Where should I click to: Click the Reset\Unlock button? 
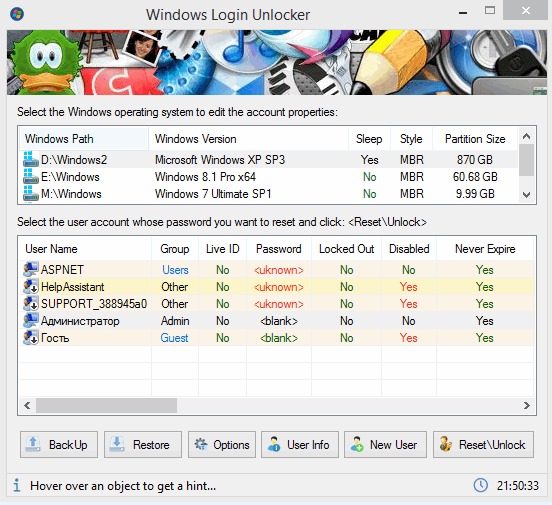[483, 444]
